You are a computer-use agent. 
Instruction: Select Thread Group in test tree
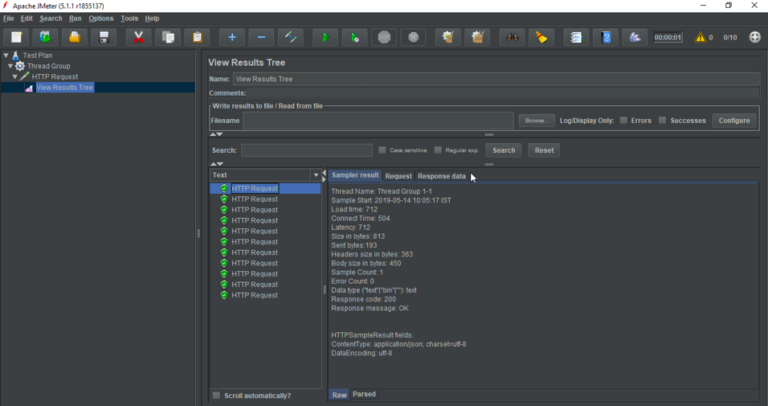coord(48,66)
